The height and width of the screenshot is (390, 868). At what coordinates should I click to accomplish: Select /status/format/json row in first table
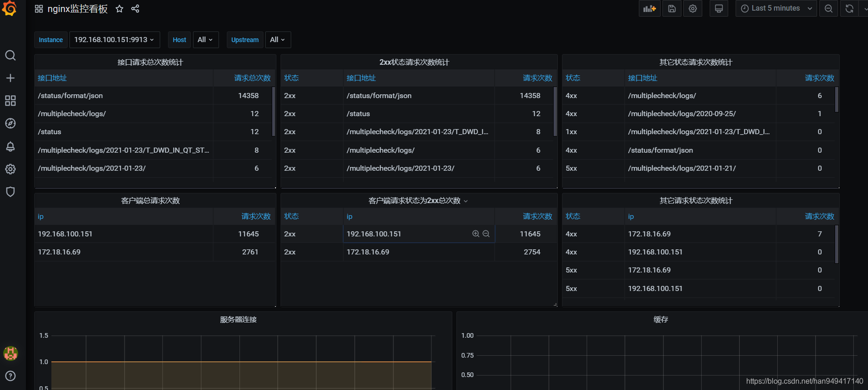(x=124, y=95)
